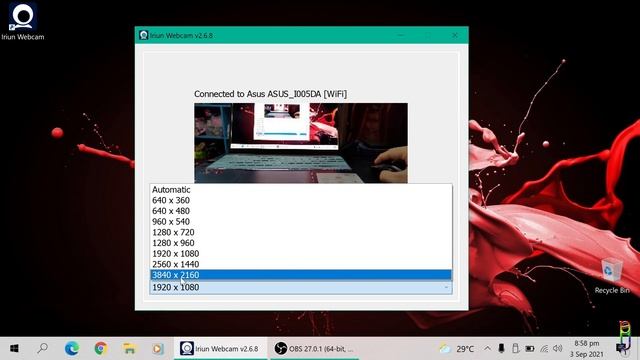Click the microphone tray icon
640x360 pixels.
501,349
